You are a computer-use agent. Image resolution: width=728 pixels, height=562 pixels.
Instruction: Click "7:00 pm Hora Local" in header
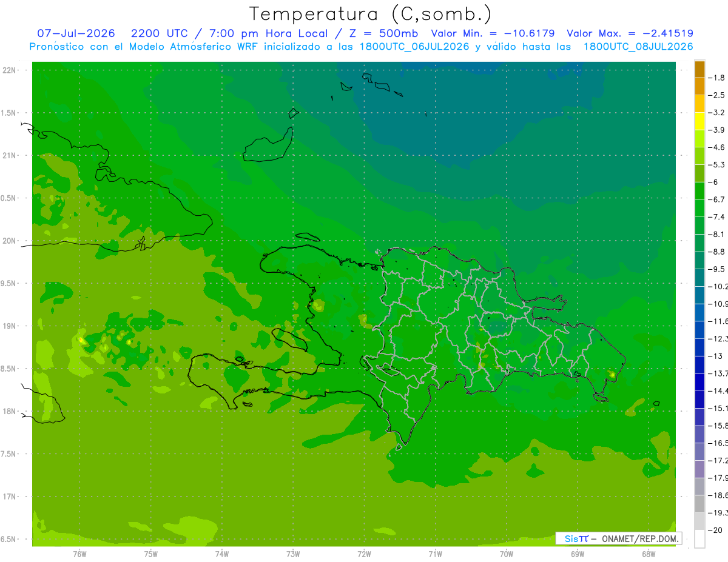pos(269,34)
